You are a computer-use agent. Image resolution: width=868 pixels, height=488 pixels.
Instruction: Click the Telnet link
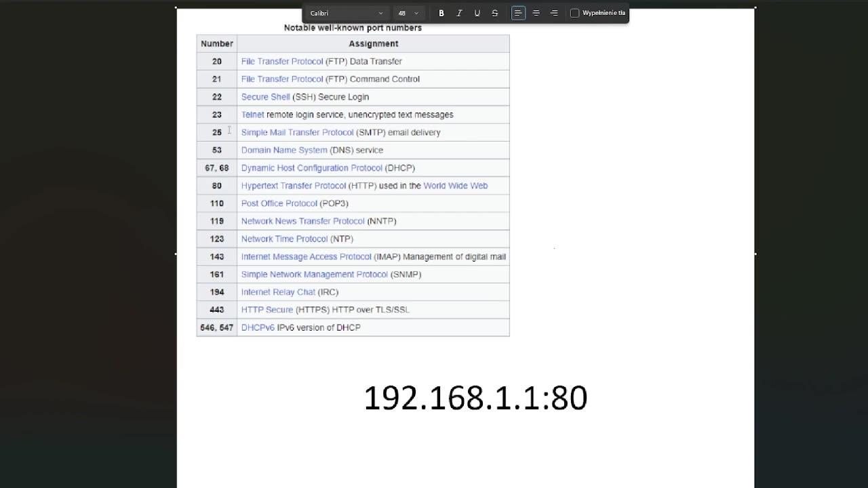click(x=252, y=115)
